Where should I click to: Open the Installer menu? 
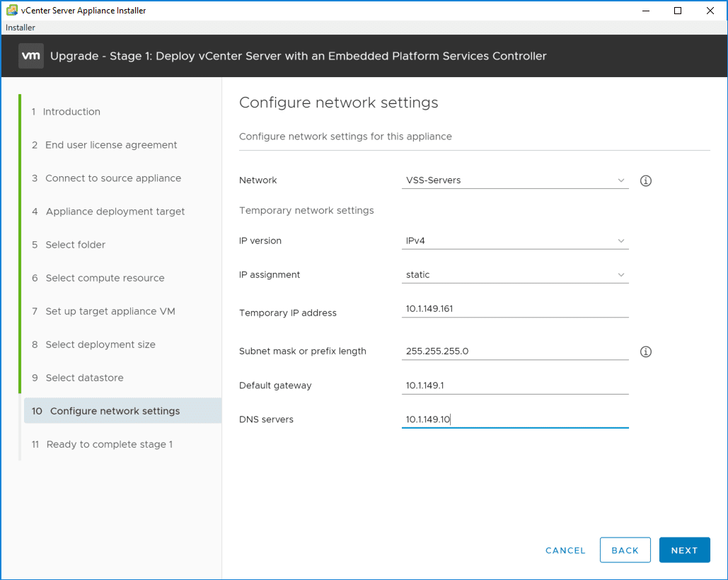tap(20, 28)
